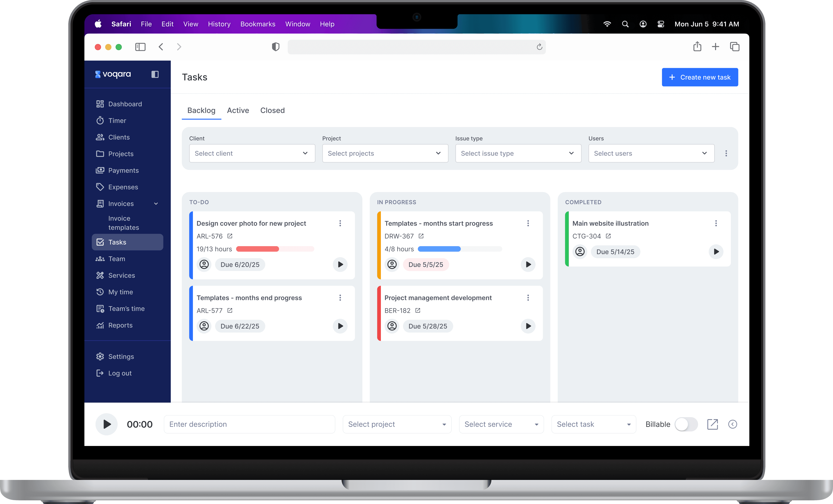Screen dimensions: 833x504
Task: Open the Select issue type dropdown
Action: tap(518, 153)
